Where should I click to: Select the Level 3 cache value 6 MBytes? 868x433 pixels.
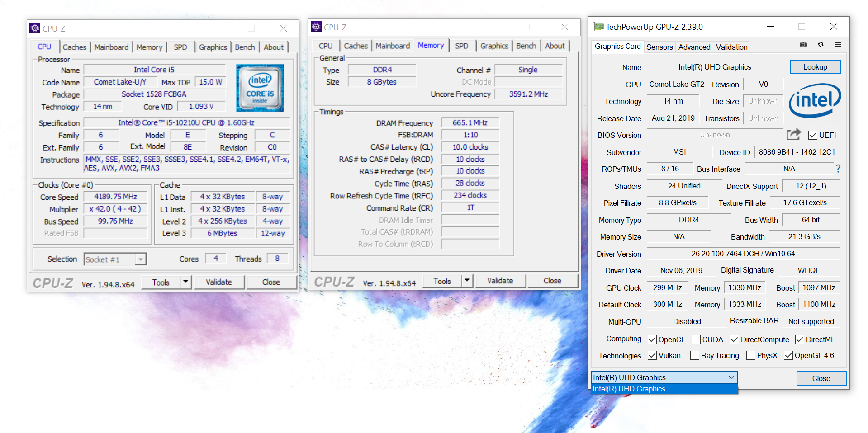tap(222, 233)
